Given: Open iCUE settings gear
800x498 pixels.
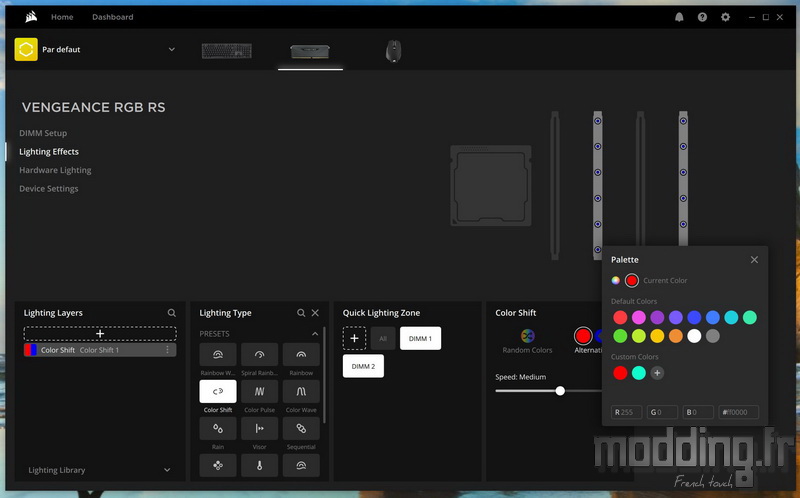Looking at the screenshot, I should pyautogui.click(x=725, y=17).
